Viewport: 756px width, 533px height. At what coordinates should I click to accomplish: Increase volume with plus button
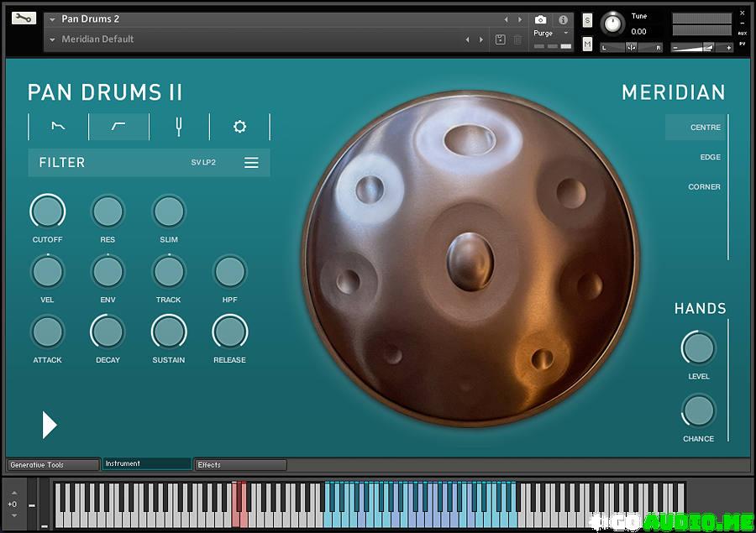pyautogui.click(x=728, y=48)
